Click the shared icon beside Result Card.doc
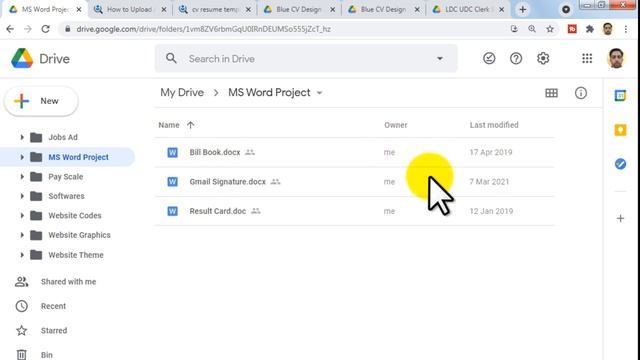 (256, 211)
